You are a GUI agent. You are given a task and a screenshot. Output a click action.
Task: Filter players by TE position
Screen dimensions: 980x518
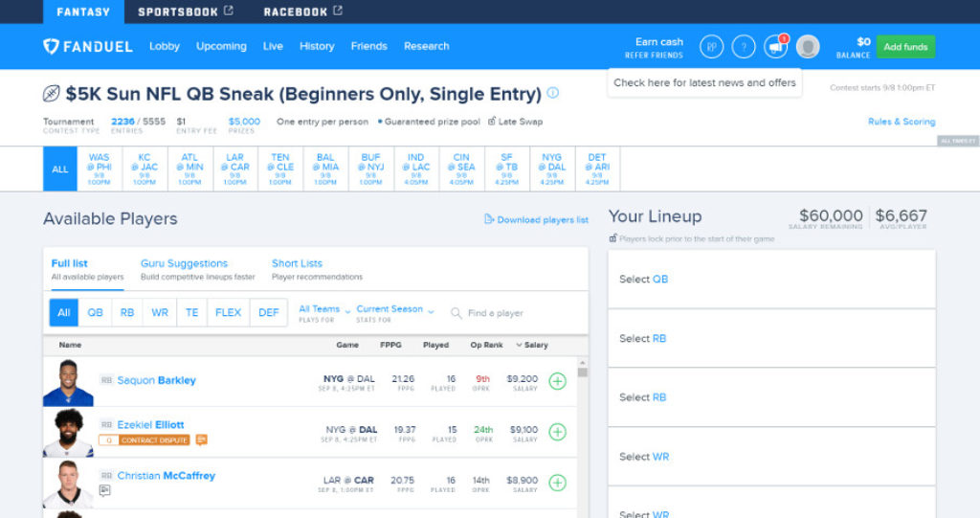pyautogui.click(x=191, y=312)
